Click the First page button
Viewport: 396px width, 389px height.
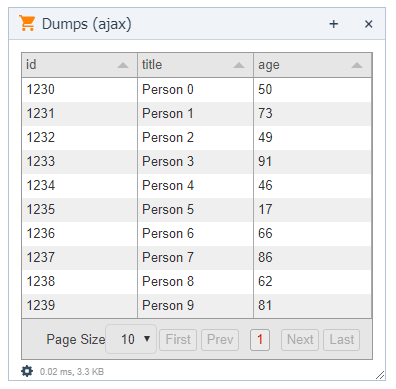pyautogui.click(x=178, y=340)
